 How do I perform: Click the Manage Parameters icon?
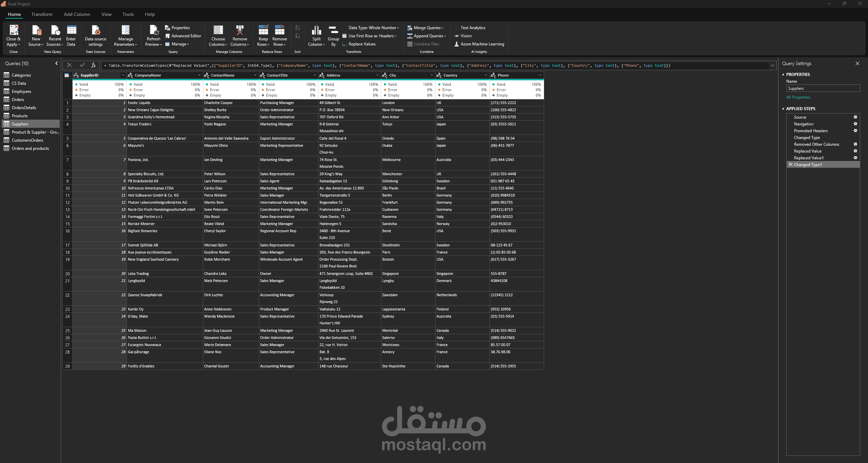[x=126, y=31]
